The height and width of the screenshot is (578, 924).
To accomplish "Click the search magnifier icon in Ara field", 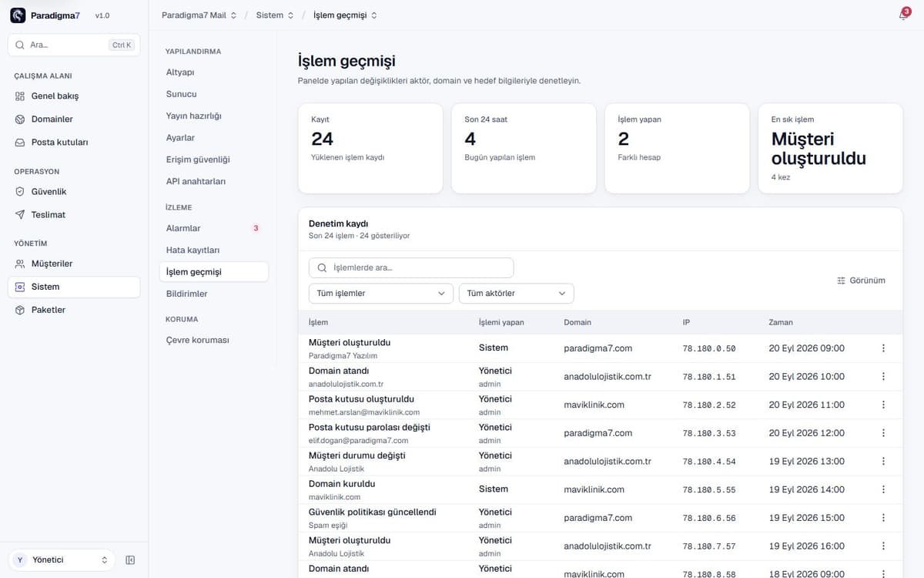I will click(x=20, y=45).
